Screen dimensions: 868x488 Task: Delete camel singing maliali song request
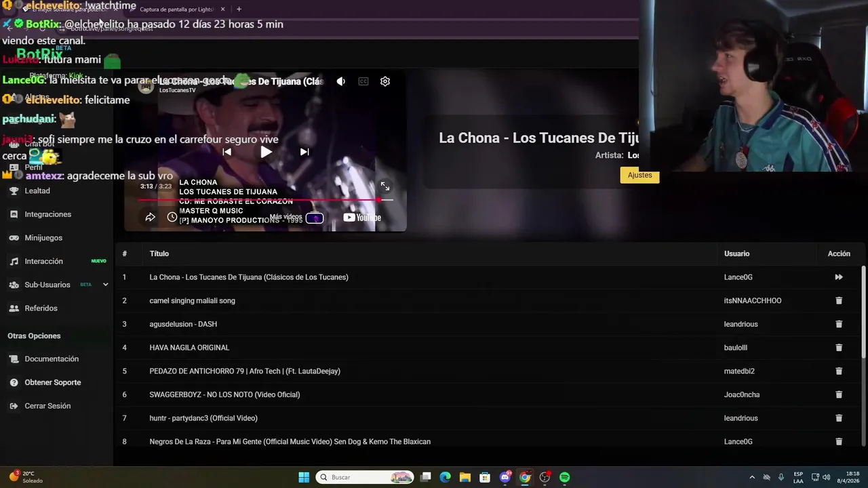point(839,300)
